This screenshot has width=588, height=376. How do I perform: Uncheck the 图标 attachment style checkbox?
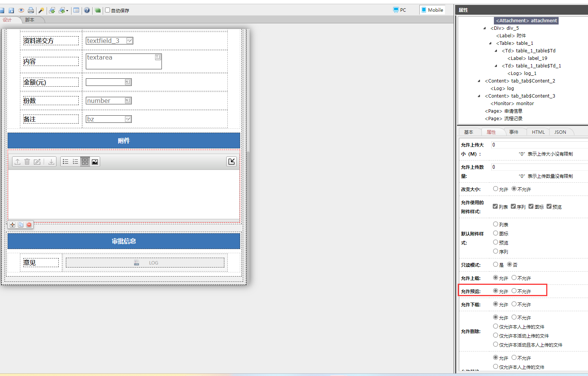(531, 206)
